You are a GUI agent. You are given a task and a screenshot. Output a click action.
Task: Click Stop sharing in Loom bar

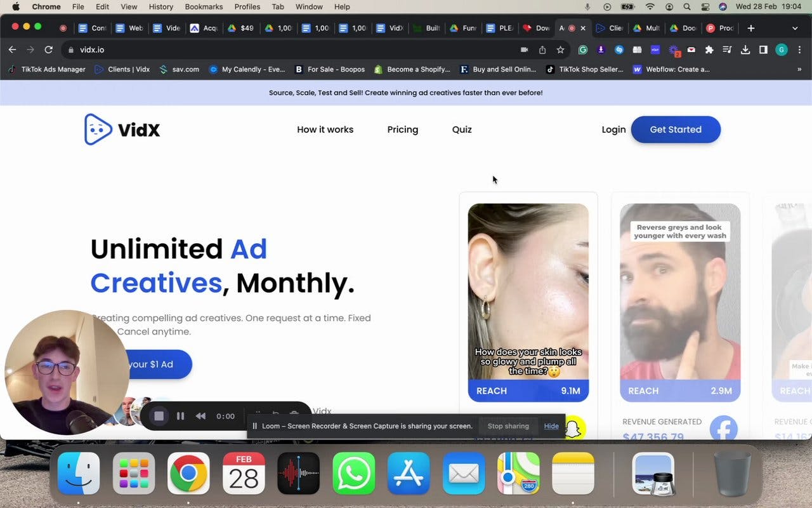coord(508,426)
